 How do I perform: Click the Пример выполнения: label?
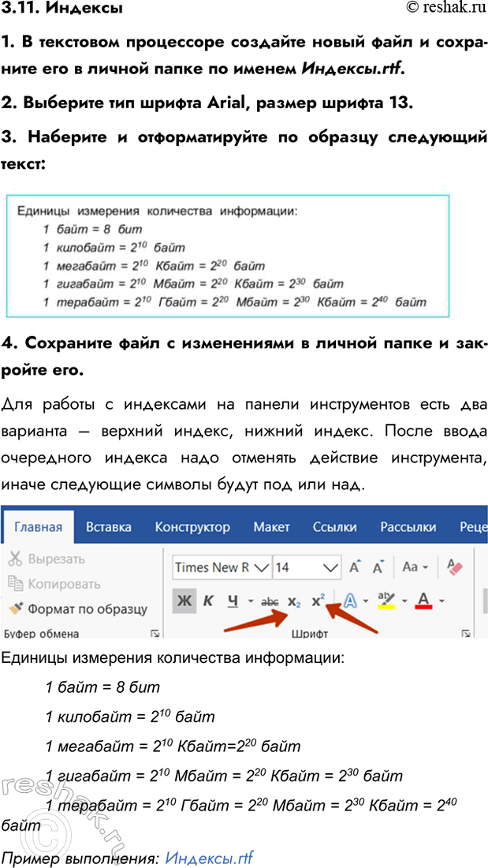tap(81, 858)
